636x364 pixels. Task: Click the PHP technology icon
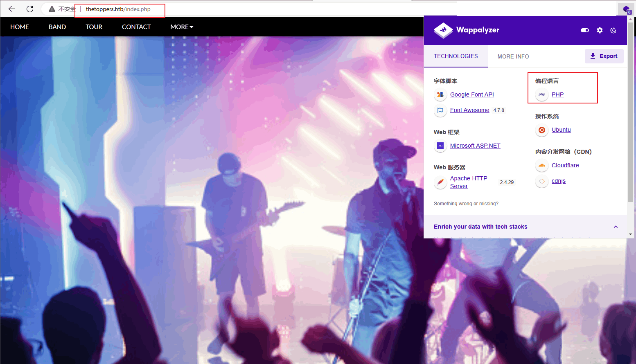click(x=542, y=94)
